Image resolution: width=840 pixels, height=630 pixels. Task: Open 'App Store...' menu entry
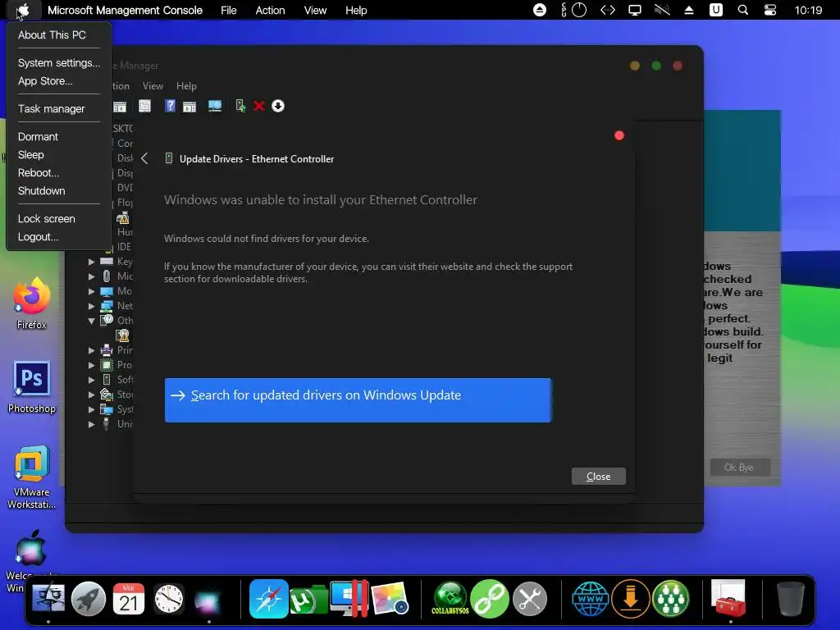point(45,81)
